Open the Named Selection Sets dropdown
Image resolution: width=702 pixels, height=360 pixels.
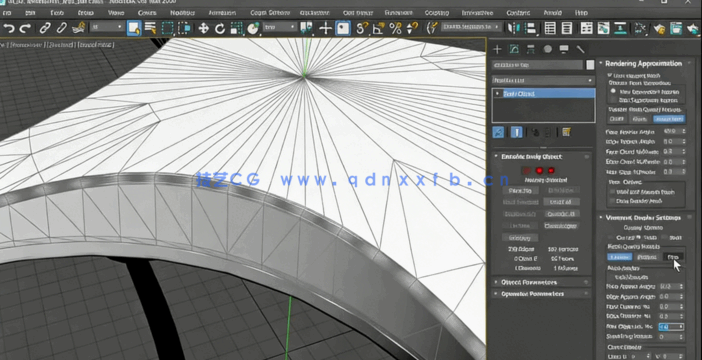click(x=471, y=27)
